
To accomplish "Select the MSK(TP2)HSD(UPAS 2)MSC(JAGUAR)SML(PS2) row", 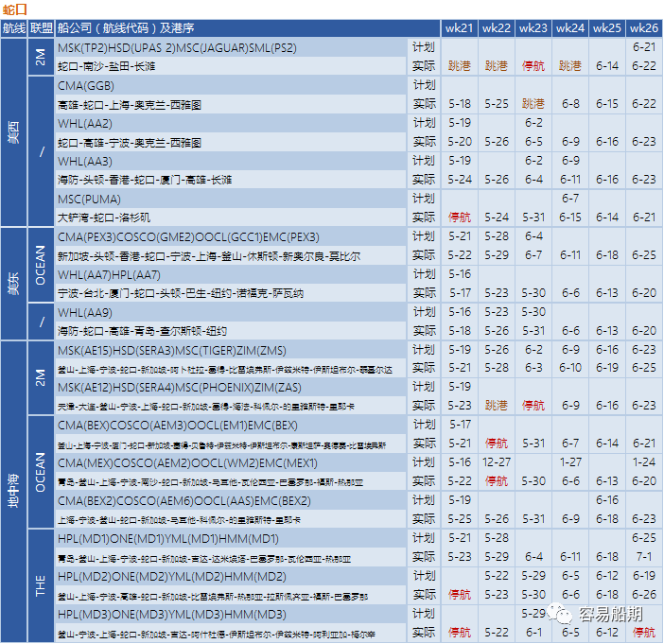I will tap(231, 48).
